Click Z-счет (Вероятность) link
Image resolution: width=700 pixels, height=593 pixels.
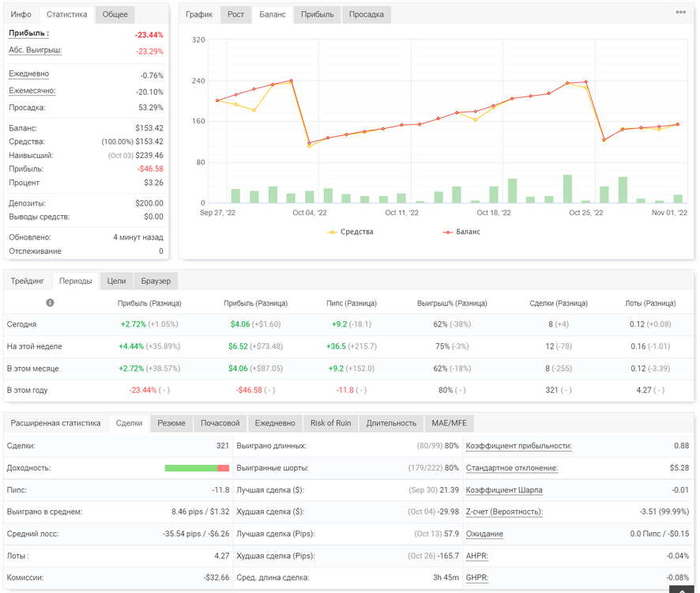click(505, 512)
